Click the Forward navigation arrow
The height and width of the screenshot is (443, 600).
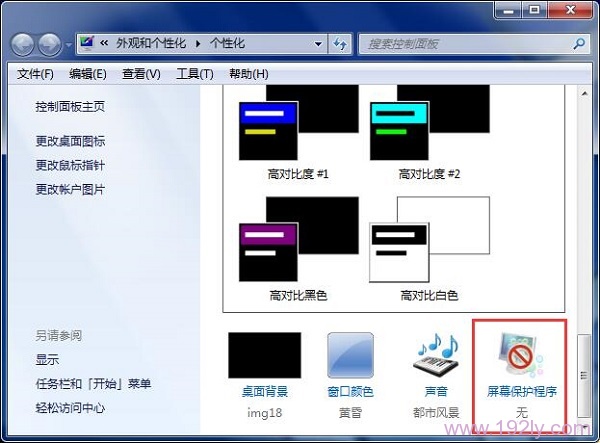[x=50, y=45]
